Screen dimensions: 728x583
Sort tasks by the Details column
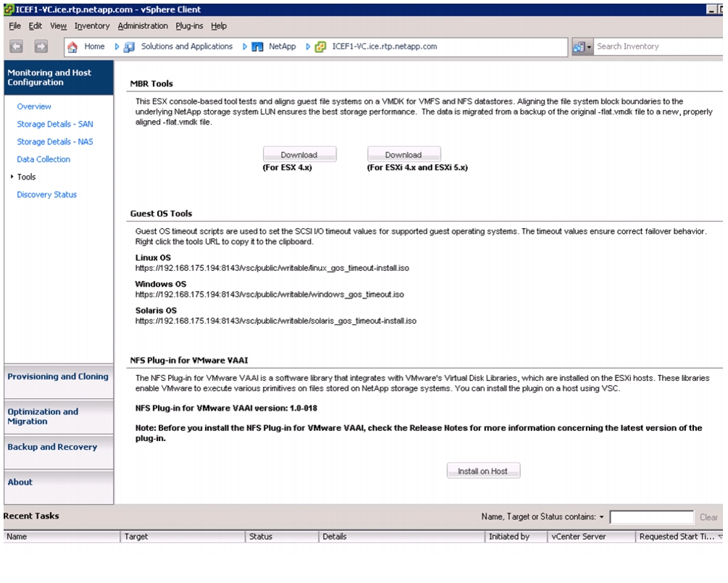[x=401, y=536]
